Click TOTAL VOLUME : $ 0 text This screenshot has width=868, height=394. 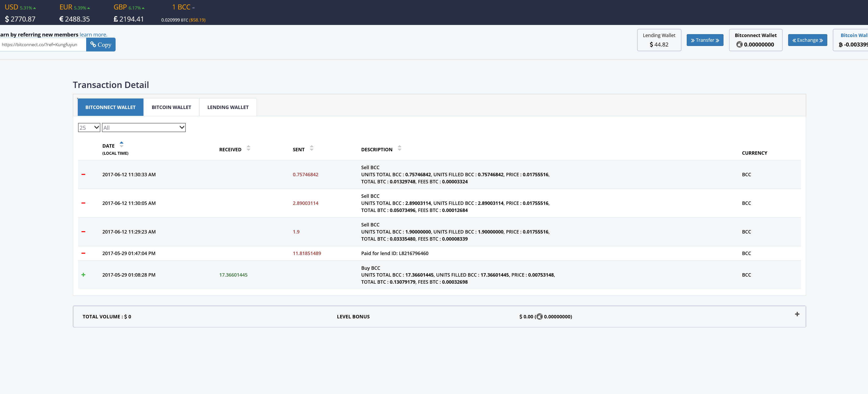coord(107,317)
